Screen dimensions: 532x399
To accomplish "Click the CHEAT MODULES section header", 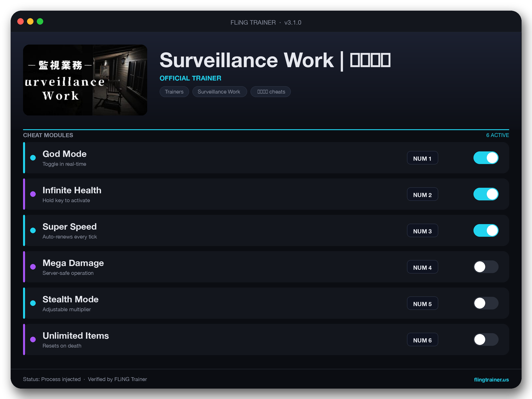I will [x=48, y=135].
